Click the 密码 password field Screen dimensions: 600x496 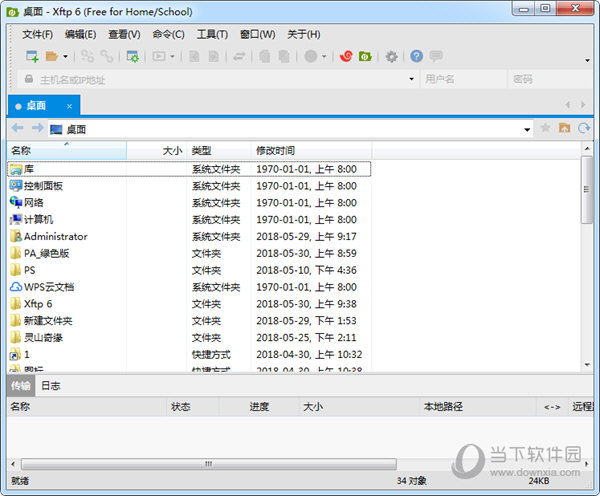(550, 79)
